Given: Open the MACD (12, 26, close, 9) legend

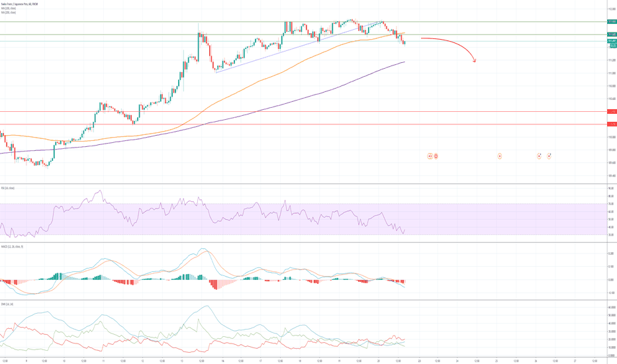Looking at the screenshot, I should [x=13, y=247].
